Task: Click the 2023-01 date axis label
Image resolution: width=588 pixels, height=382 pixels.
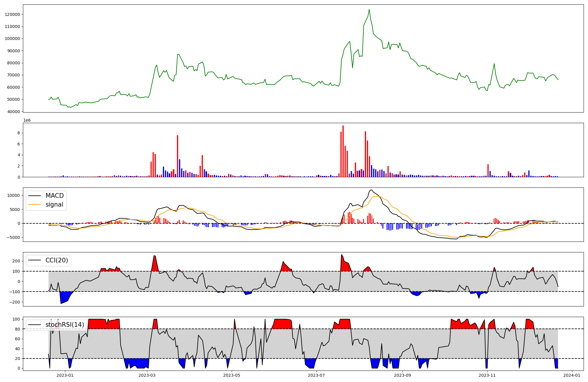Action: [65, 375]
